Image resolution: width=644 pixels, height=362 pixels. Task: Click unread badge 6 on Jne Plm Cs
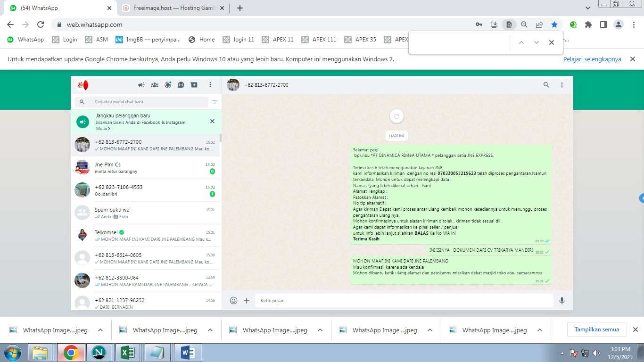coord(212,172)
